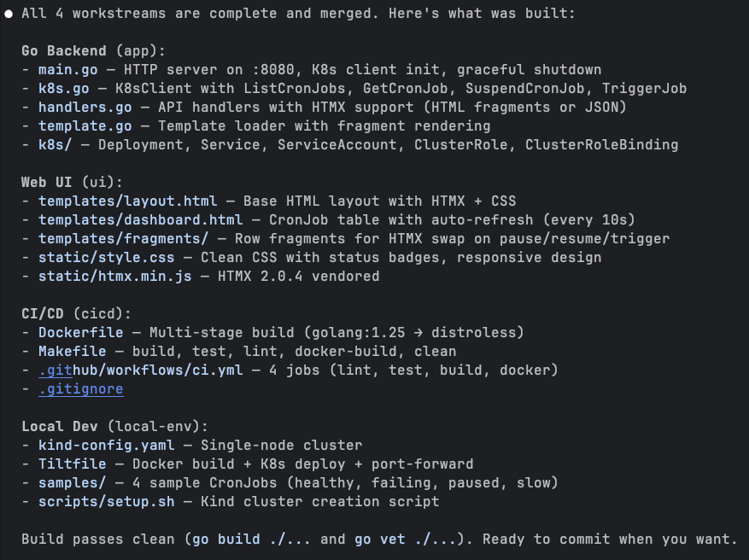
Task: Click the static/style.css file name
Action: pos(106,258)
